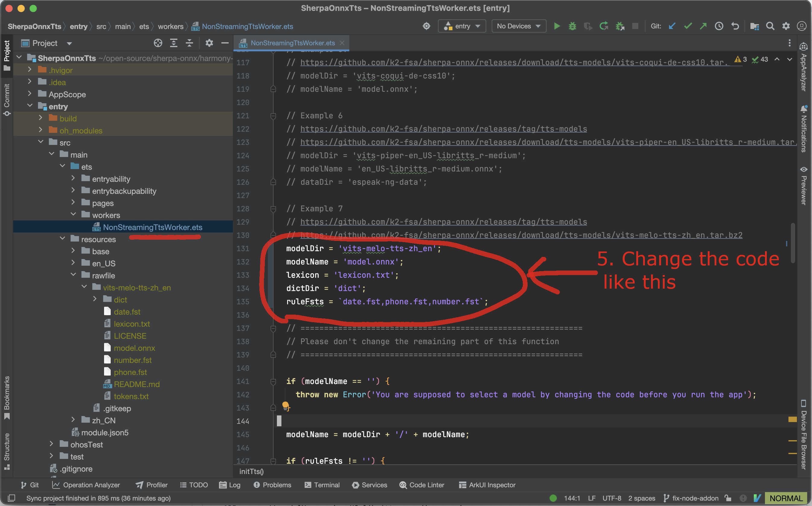Open the Device File Browser panel

pos(804,435)
